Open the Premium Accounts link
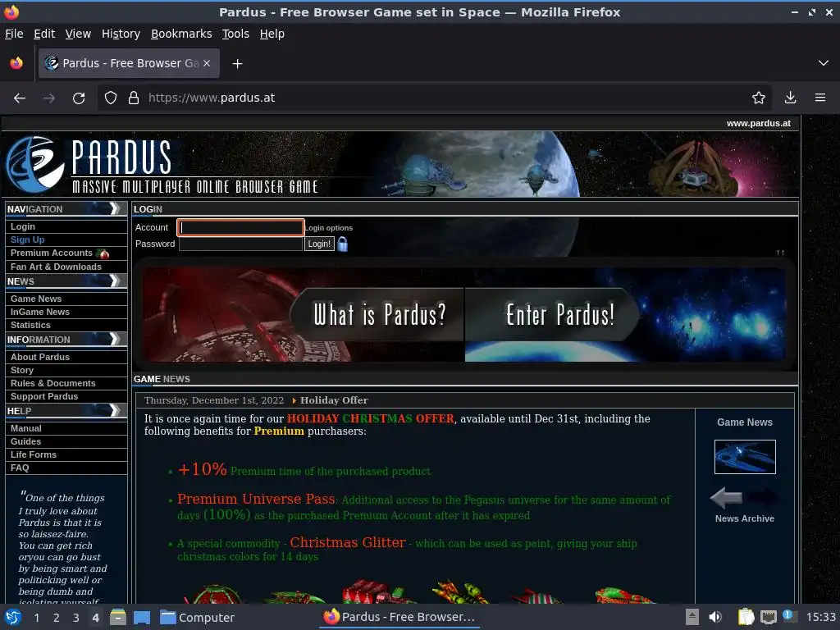This screenshot has height=630, width=840. 52,253
